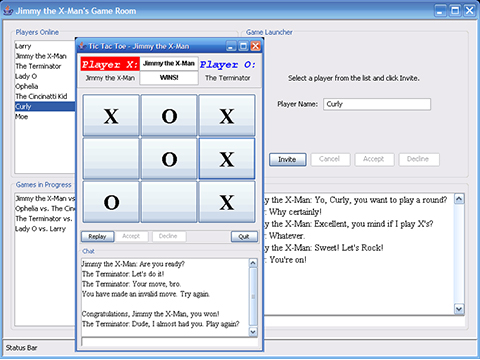Click the bottom-right X board cell

click(227, 202)
